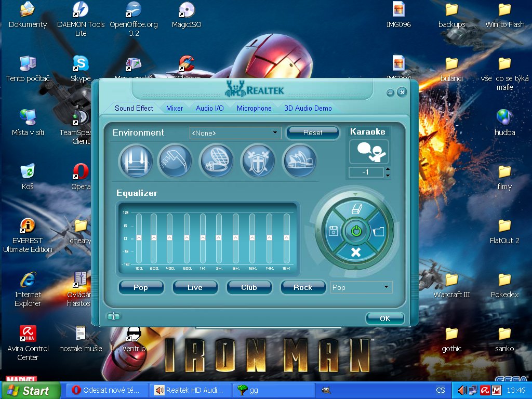Click the equalizer folder load icon
Screen dimensions: 532x399
click(x=378, y=231)
